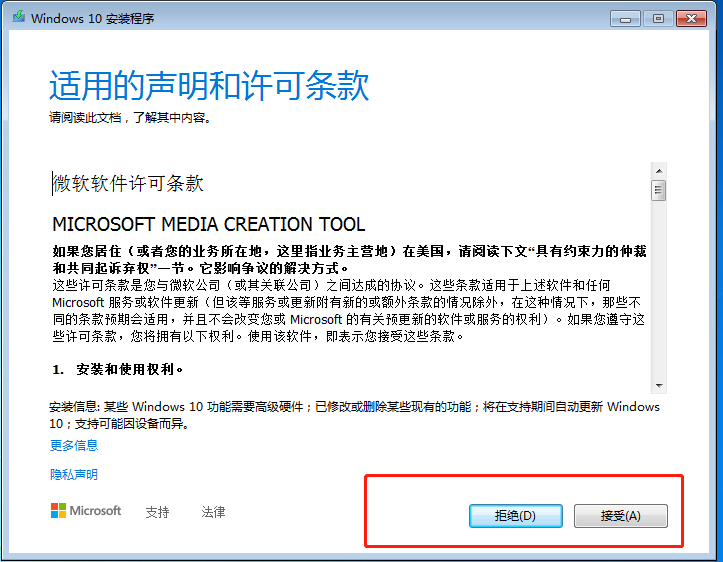The width and height of the screenshot is (723, 562).
Task: Click the Windows 10 安装程序 title bar text
Action: [x=92, y=18]
